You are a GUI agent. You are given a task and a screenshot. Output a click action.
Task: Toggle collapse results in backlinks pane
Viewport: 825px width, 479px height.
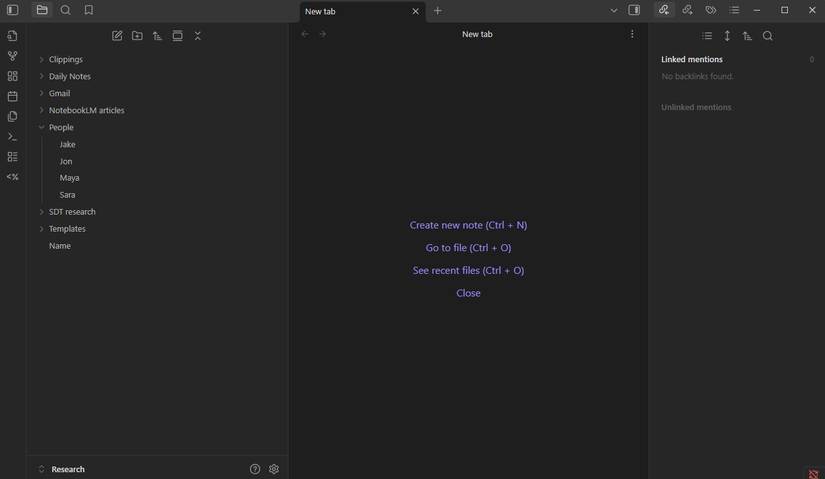tap(707, 36)
